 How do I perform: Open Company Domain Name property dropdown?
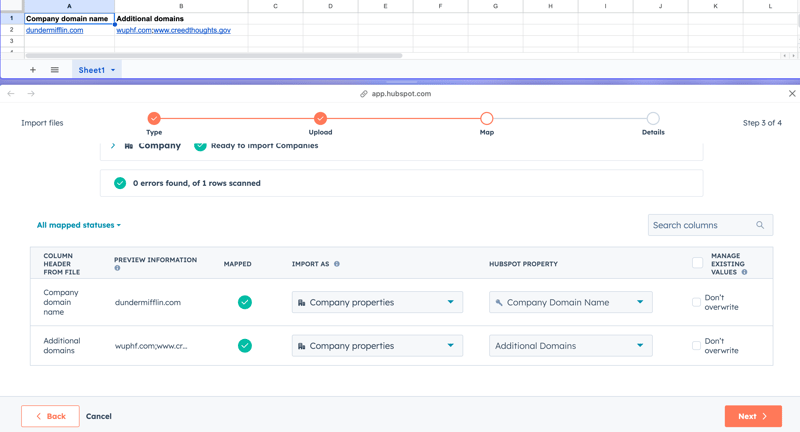pos(570,302)
